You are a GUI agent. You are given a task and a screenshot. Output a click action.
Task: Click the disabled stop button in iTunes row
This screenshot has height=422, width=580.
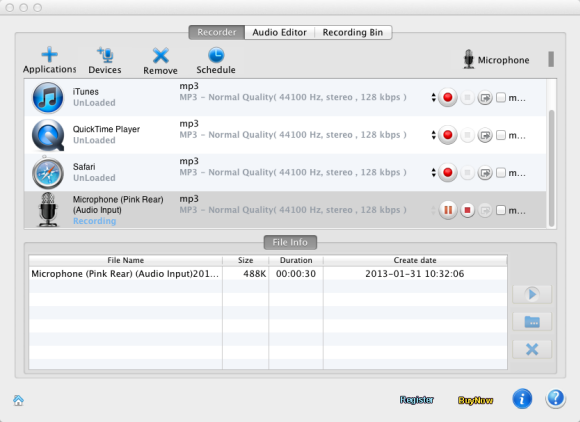pos(468,98)
